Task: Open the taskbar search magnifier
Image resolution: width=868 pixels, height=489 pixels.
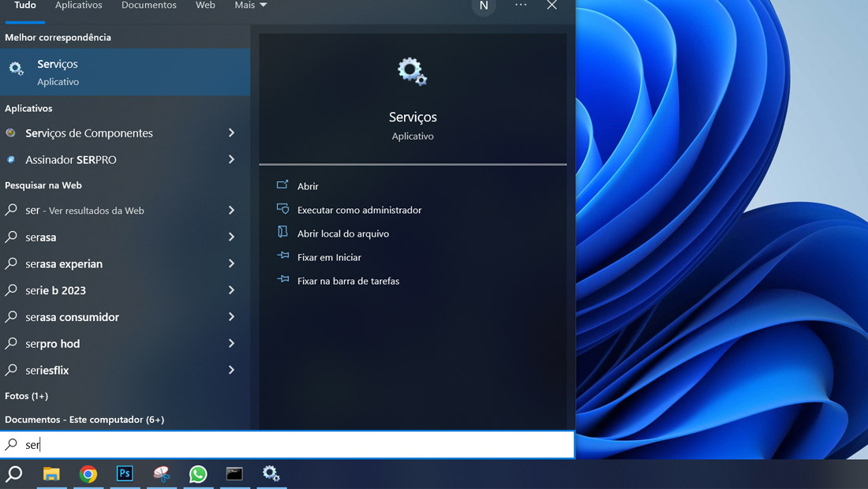Action: pyautogui.click(x=14, y=474)
